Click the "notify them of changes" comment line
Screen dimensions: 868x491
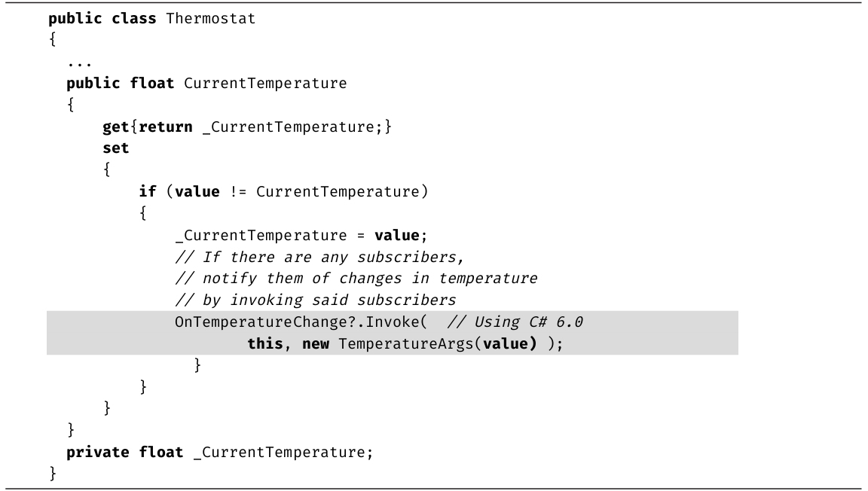tap(356, 279)
